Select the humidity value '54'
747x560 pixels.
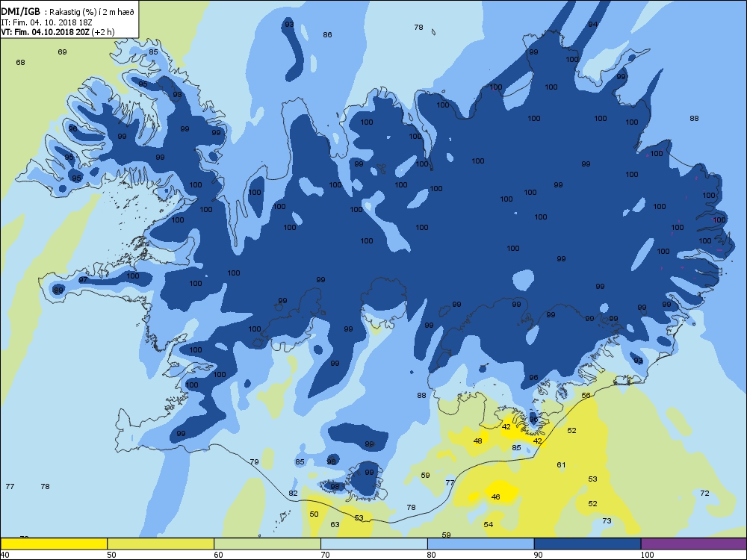pos(489,525)
